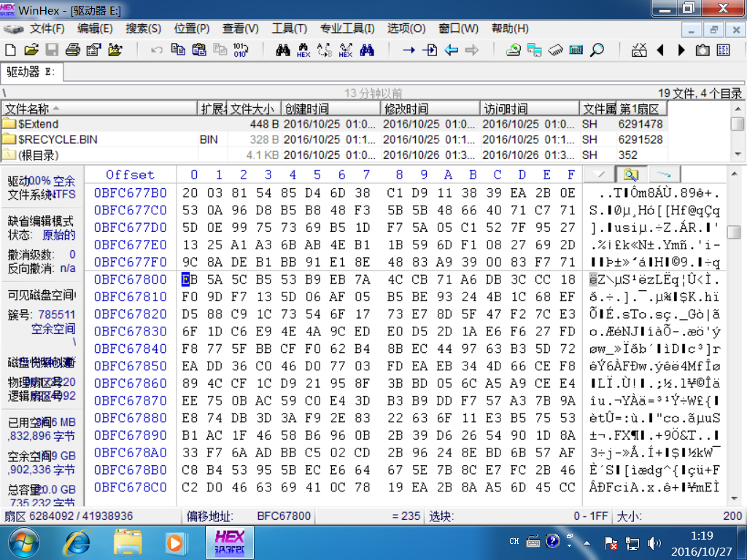Click the Copy toolbar icon
The width and height of the screenshot is (747, 560).
point(178,50)
